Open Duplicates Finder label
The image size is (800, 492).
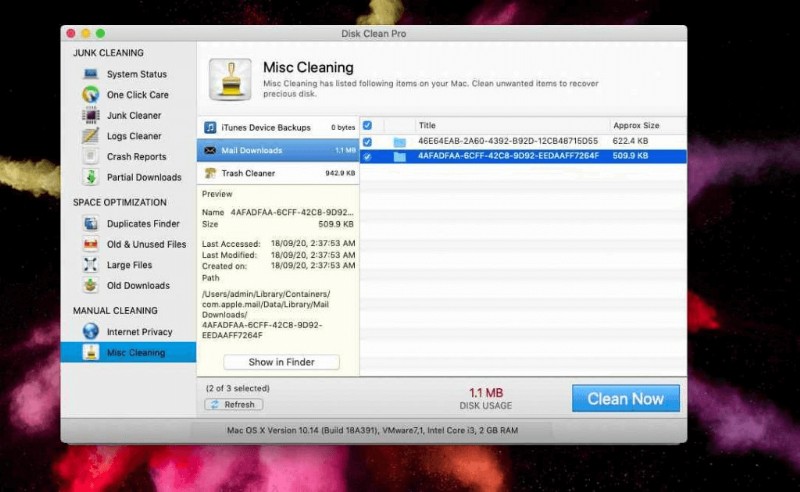[x=143, y=224]
